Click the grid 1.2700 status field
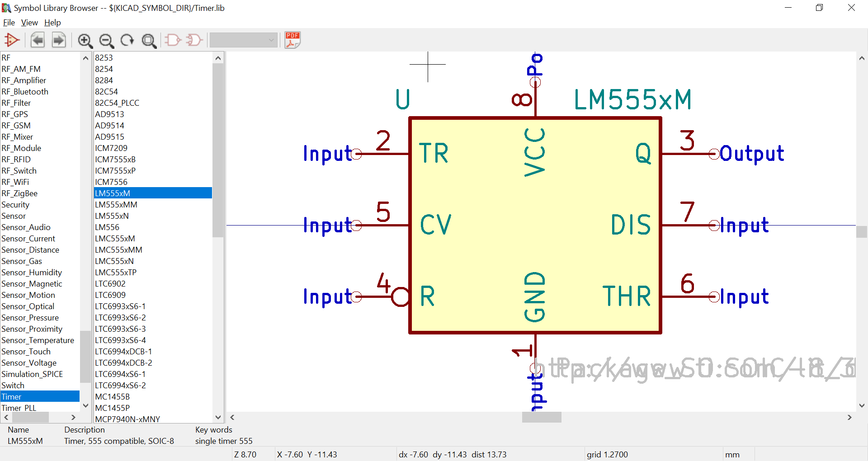 point(607,454)
